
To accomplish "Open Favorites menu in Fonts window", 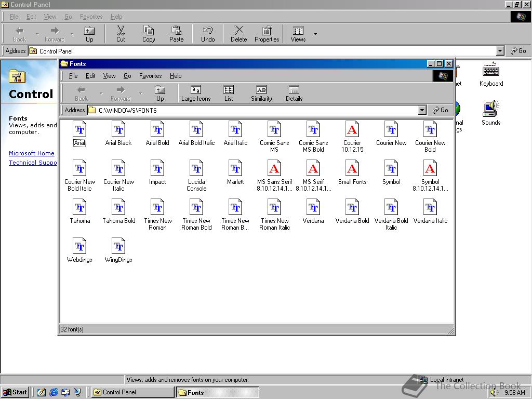I will coord(150,76).
